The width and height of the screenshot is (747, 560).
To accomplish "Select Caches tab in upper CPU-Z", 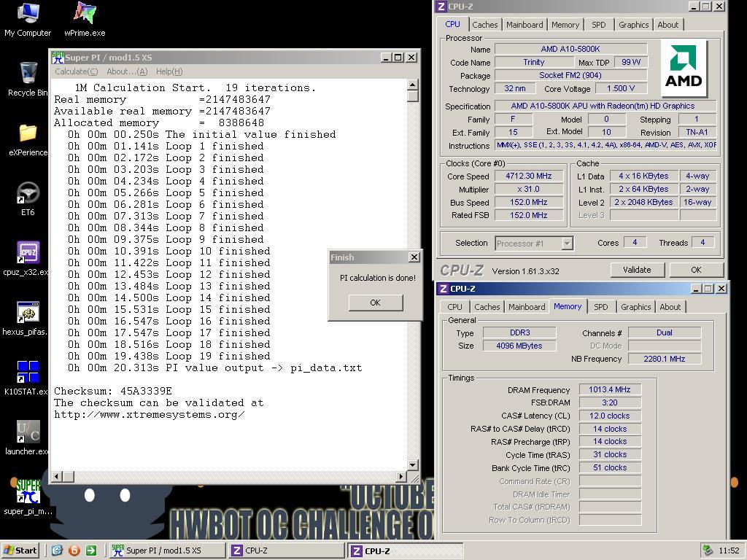I will tap(485, 25).
